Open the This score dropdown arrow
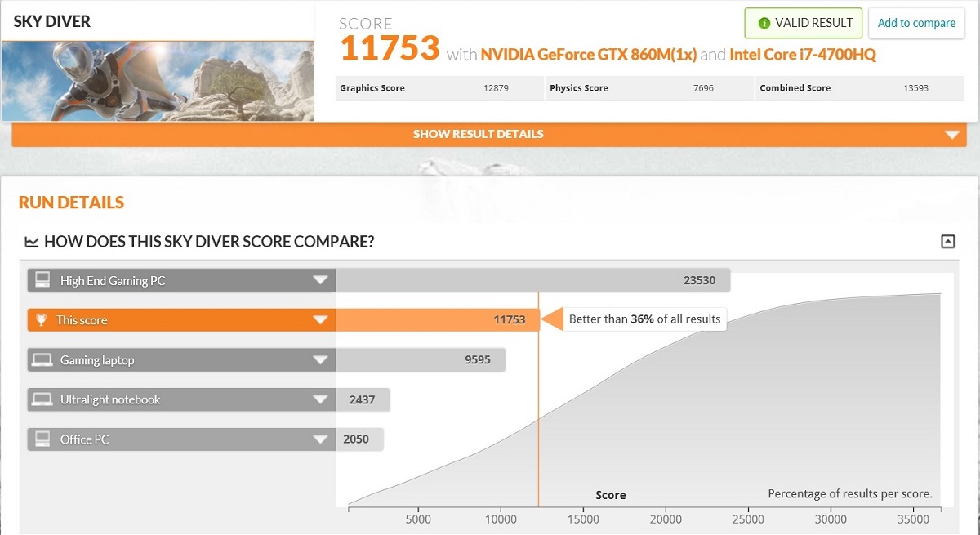980x535 pixels. tap(320, 320)
